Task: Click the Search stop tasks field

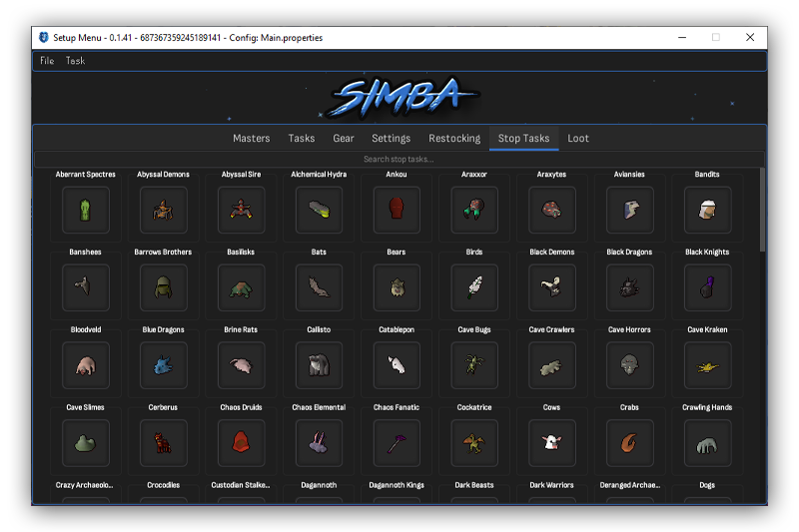Action: (x=399, y=159)
